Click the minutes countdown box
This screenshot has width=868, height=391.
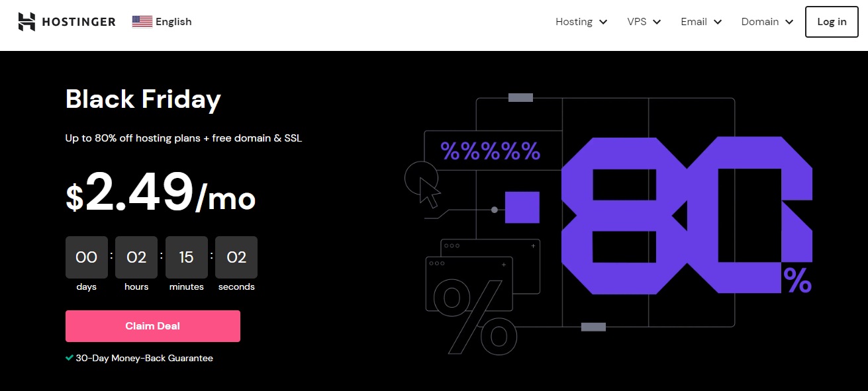pyautogui.click(x=186, y=257)
